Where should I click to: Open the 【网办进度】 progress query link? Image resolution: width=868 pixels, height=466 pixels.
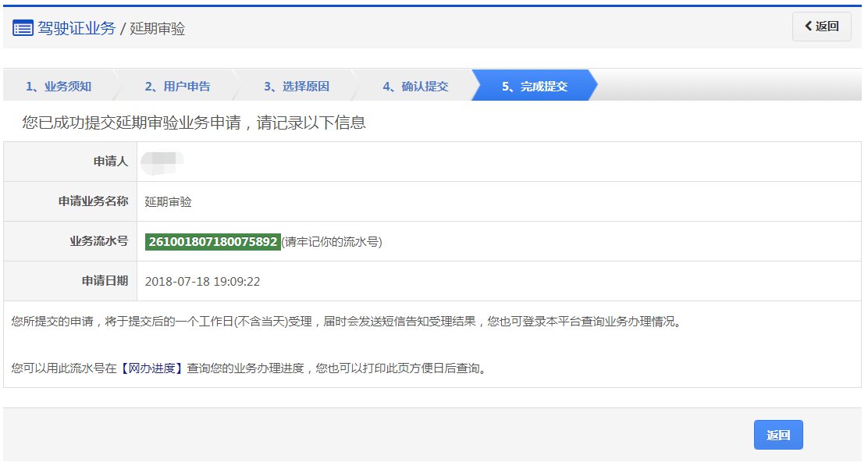[x=150, y=366]
